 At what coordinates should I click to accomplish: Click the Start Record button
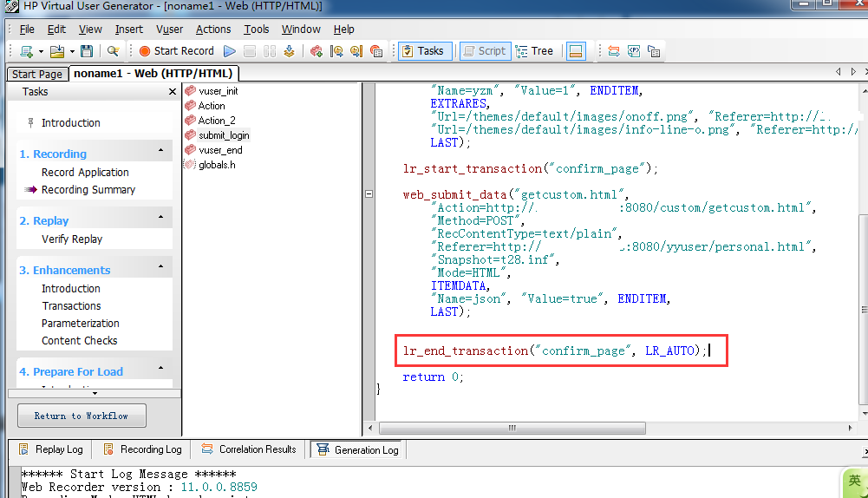click(176, 51)
